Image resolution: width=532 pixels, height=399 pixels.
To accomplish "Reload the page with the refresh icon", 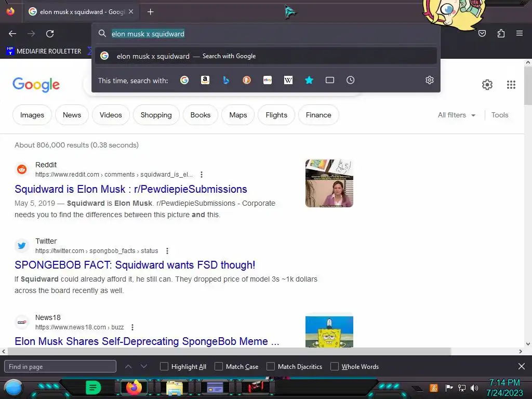I will 50,34.
